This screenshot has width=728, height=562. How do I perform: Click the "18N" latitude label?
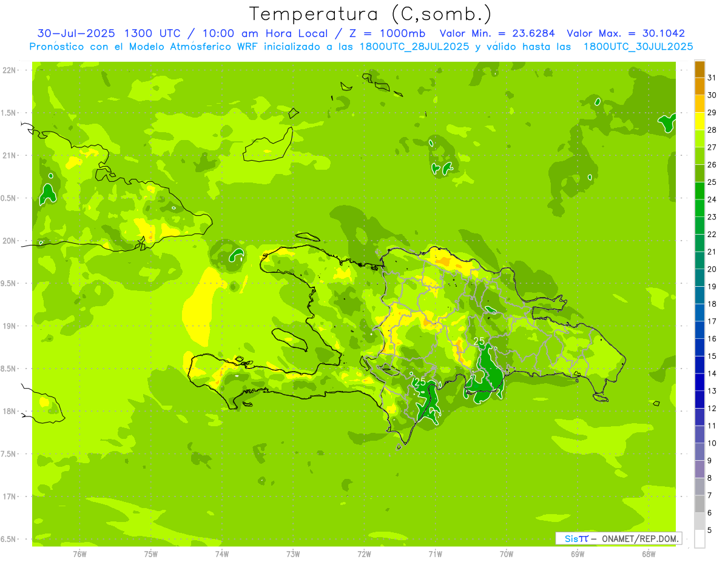9,411
